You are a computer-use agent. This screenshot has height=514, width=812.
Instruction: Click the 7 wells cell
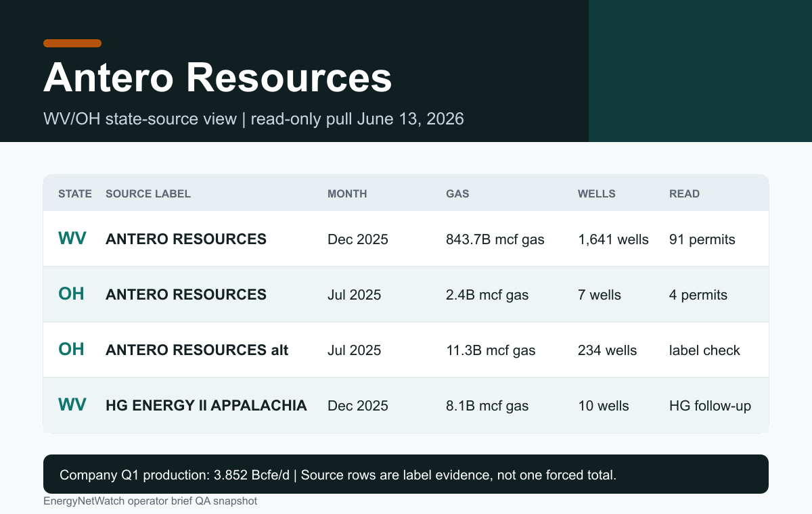point(600,295)
